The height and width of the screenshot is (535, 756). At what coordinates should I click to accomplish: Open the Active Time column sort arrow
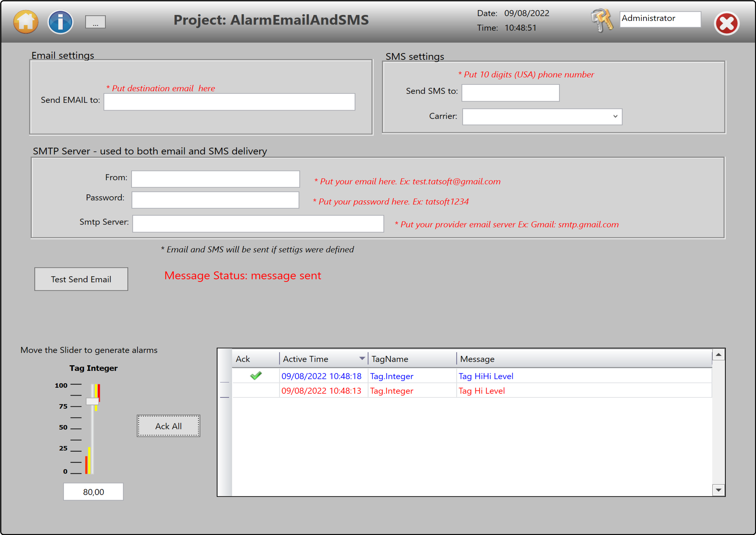[x=362, y=358]
